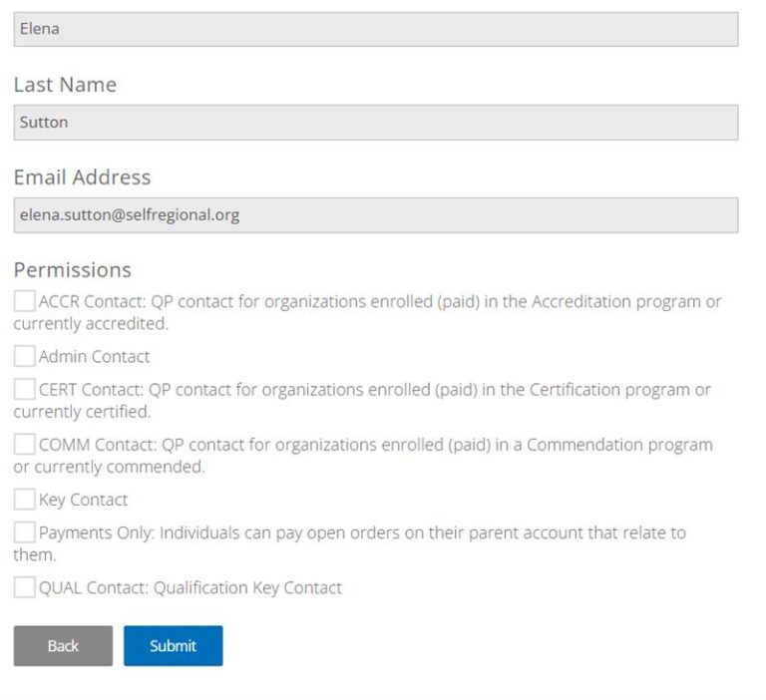Check the Payments Only checkbox
Screen dimensions: 766x700
[x=24, y=532]
